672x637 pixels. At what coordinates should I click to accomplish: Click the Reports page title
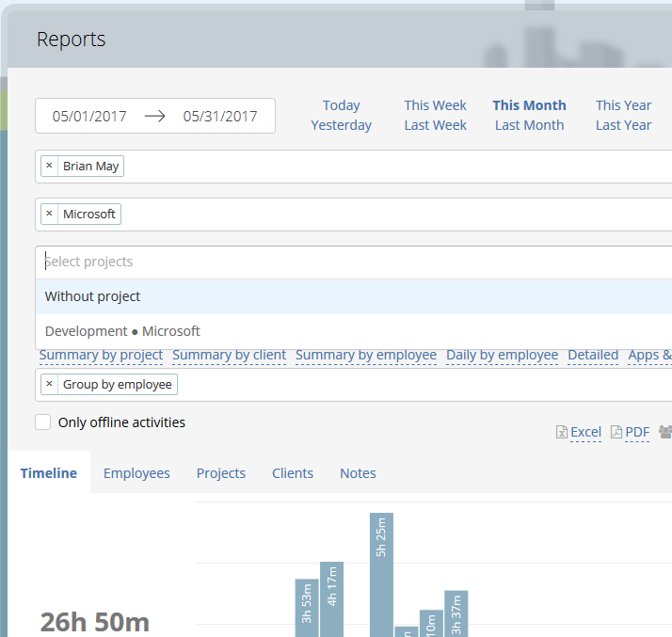point(72,39)
